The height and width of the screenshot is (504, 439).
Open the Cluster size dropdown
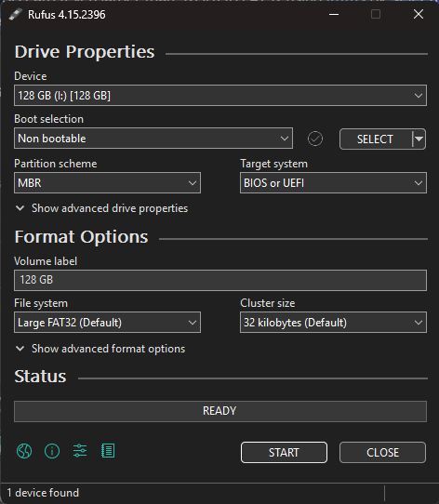pyautogui.click(x=333, y=323)
